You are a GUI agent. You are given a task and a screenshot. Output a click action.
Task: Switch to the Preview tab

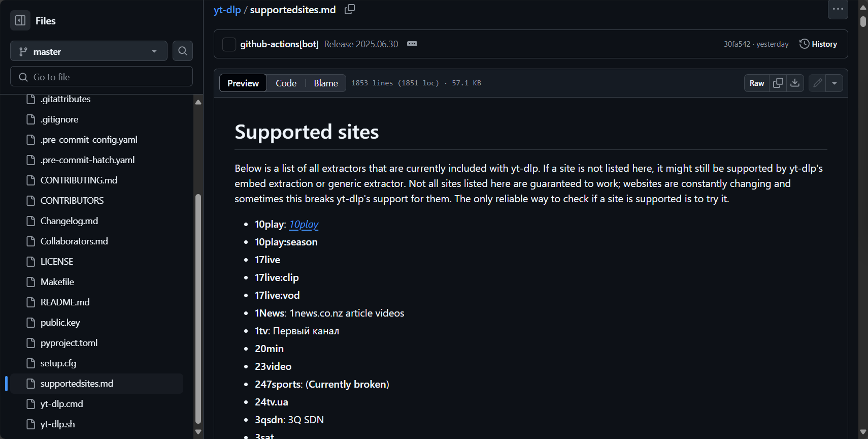tap(243, 83)
